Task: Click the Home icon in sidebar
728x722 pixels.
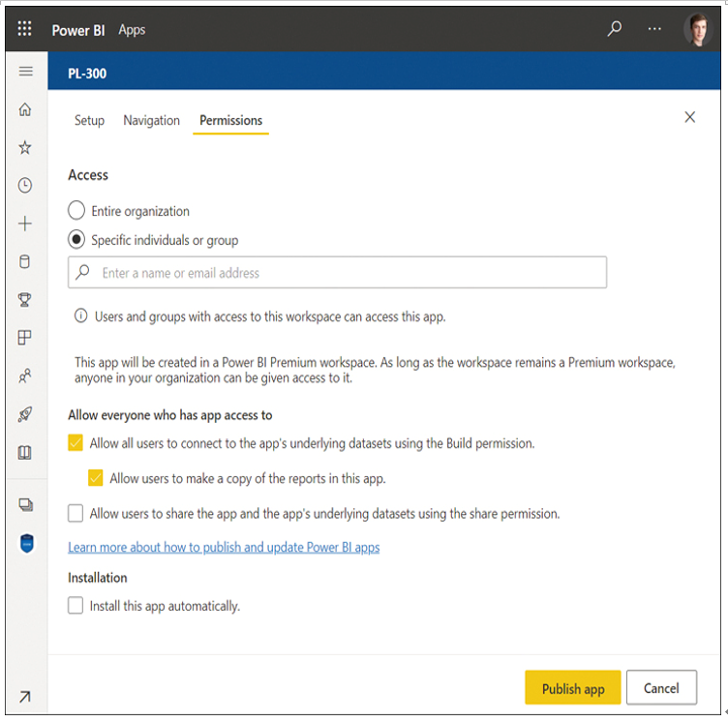Action: pos(25,109)
